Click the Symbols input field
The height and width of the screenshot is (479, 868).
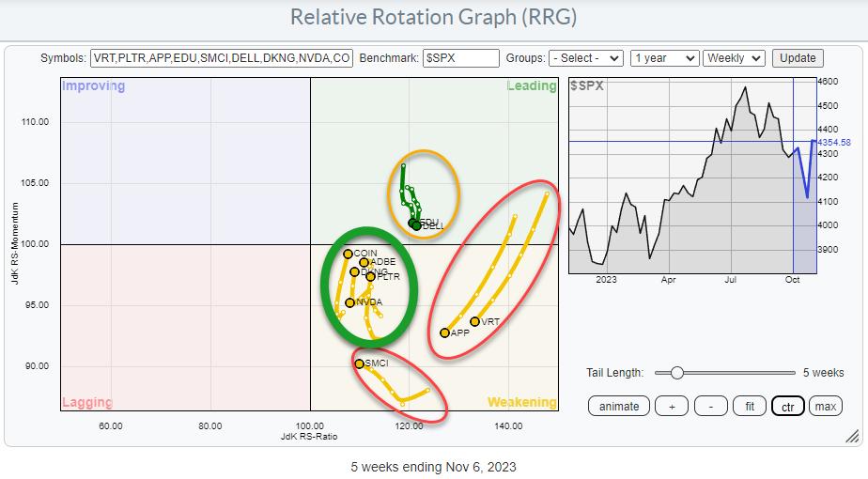point(222,58)
